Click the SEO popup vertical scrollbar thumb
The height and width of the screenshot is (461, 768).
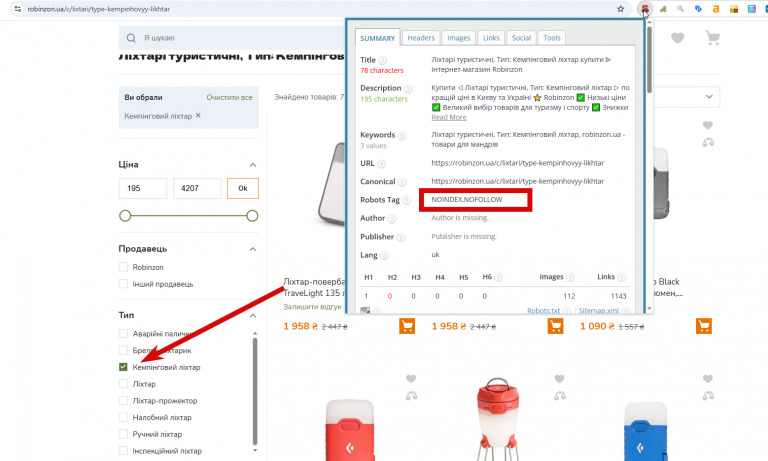tap(649, 59)
